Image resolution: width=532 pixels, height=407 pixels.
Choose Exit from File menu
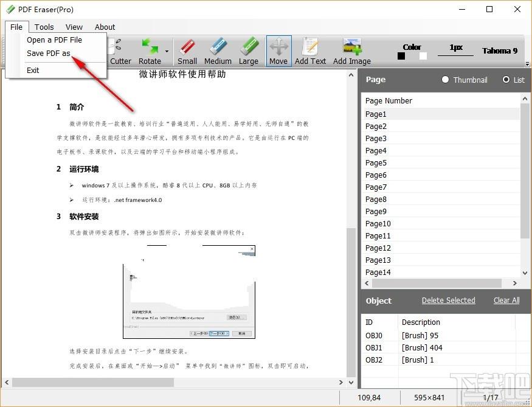(x=33, y=70)
